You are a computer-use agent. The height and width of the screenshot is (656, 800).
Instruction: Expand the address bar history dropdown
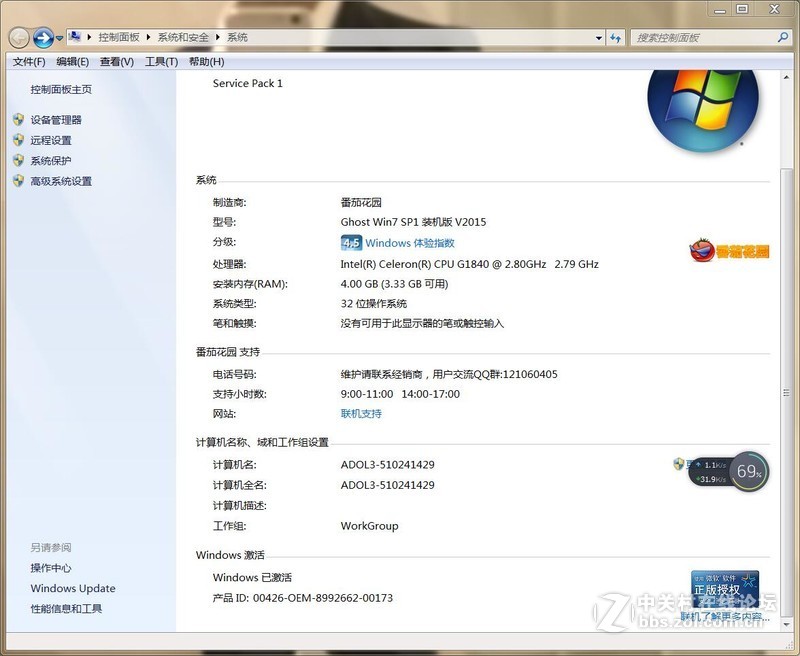point(596,38)
